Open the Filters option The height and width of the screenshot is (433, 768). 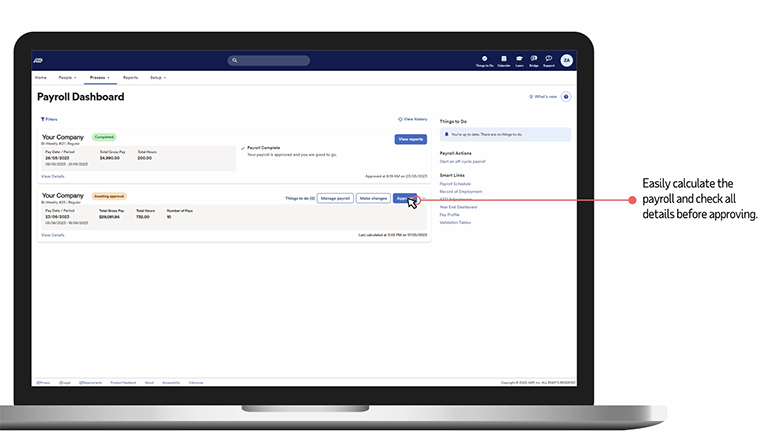tap(49, 119)
